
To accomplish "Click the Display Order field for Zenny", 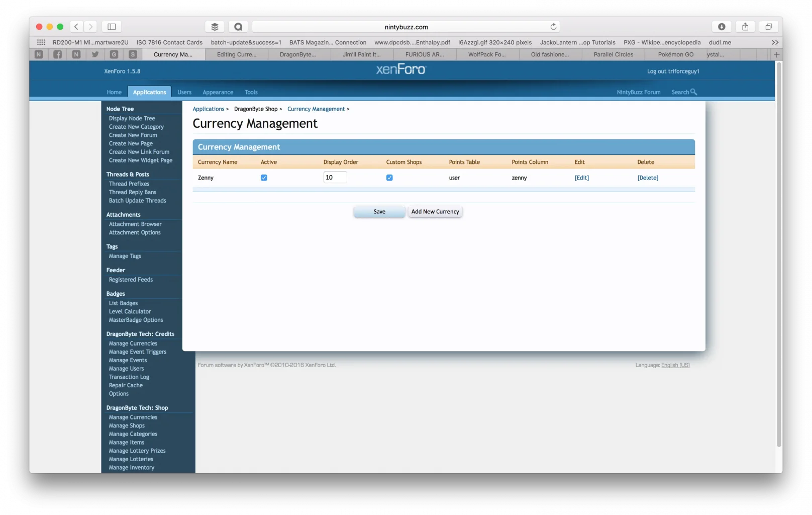I will coord(335,177).
